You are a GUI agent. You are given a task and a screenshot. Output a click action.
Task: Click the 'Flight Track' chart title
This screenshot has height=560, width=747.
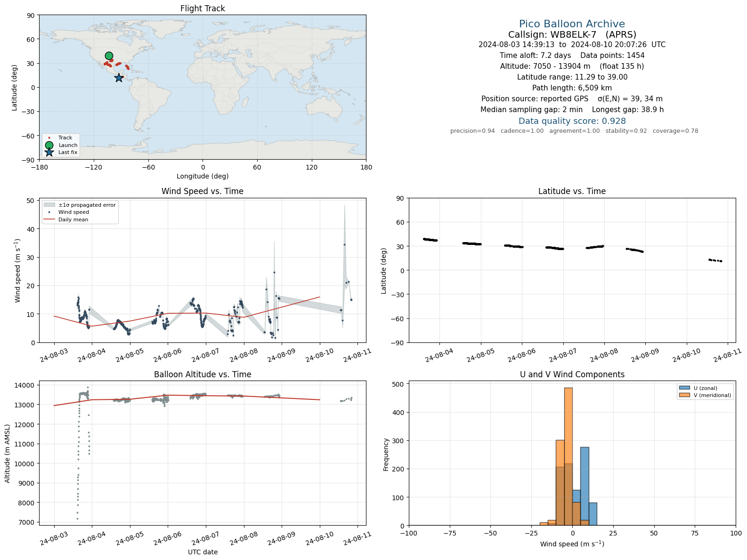203,8
